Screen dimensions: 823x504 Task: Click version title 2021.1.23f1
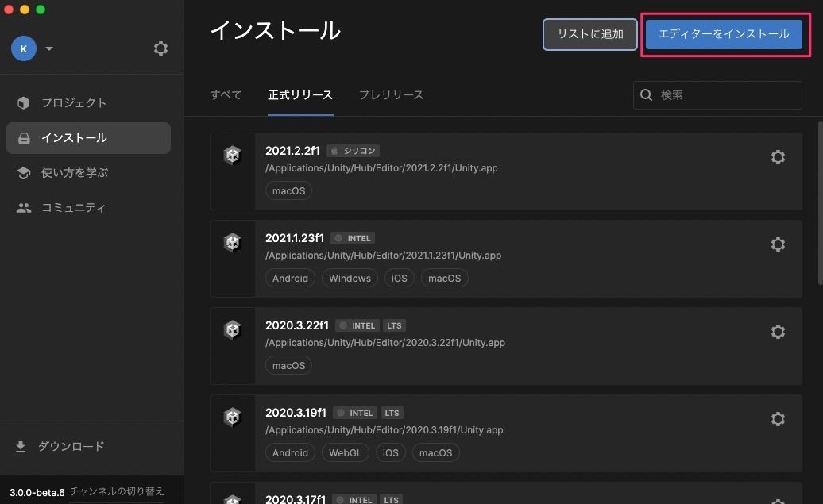tap(295, 238)
